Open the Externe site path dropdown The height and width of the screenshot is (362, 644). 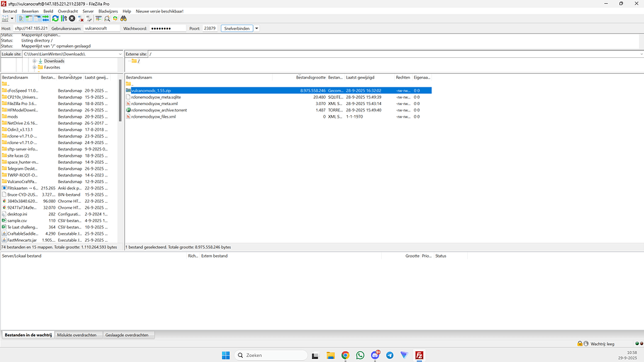point(641,54)
